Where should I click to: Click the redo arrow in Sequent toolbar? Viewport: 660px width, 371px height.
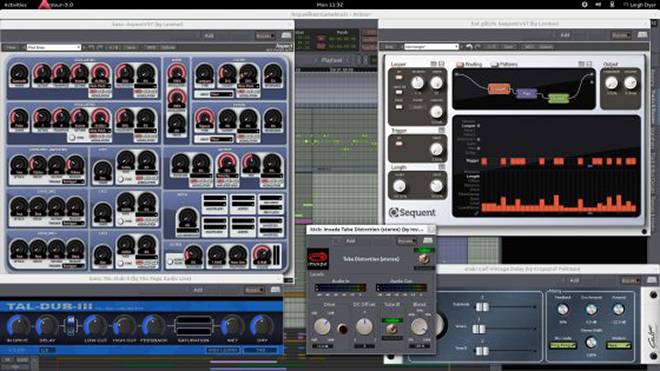tap(478, 46)
